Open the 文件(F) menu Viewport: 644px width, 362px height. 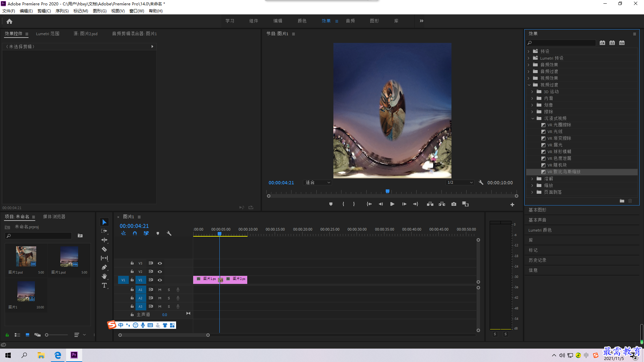pyautogui.click(x=9, y=11)
